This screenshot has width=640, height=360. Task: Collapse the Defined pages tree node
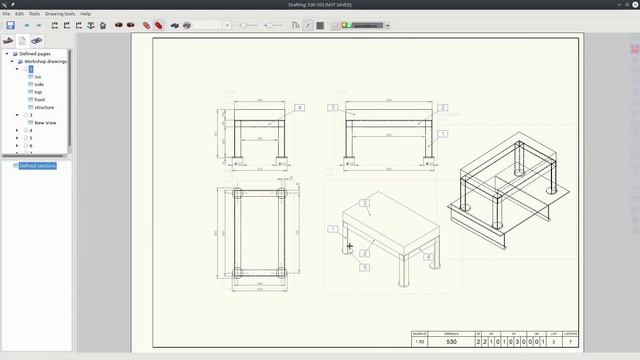[7, 53]
